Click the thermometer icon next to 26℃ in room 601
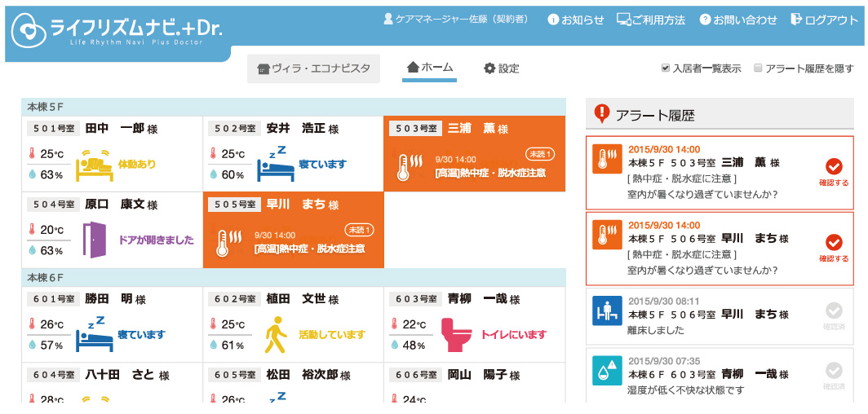868x414 pixels. pyautogui.click(x=32, y=324)
